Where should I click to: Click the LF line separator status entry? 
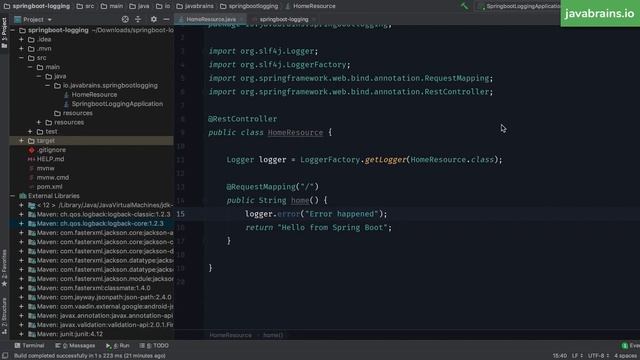(577, 356)
